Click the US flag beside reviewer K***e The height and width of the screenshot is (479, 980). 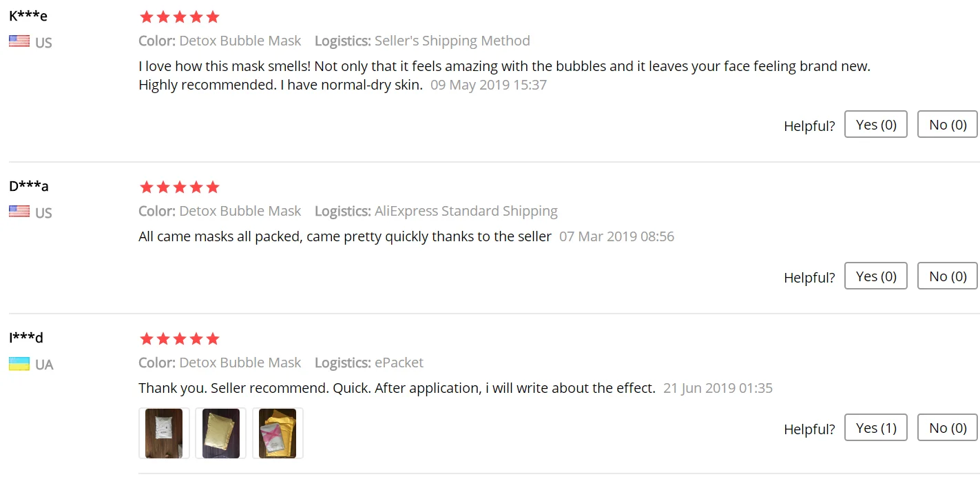(19, 41)
